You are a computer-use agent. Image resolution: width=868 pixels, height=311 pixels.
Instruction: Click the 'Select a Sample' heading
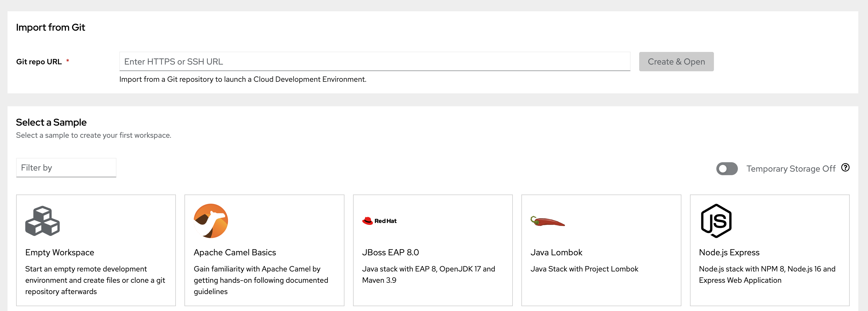(x=51, y=122)
